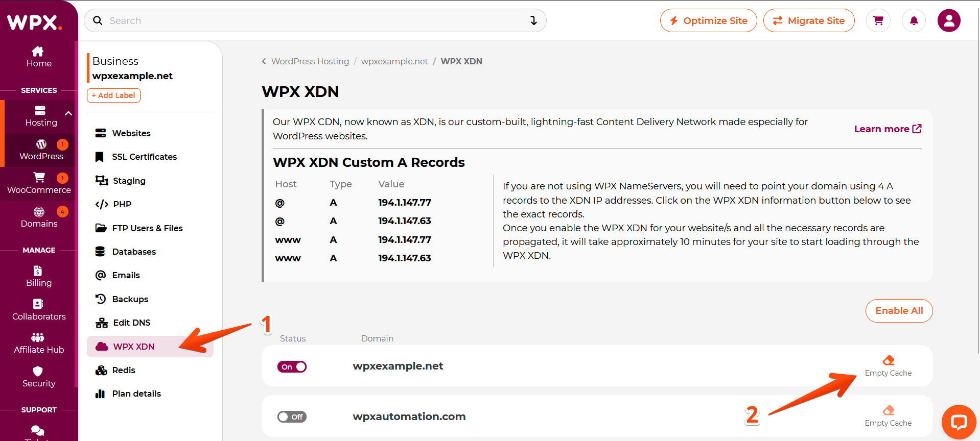Click Empty Cache eraser for wpxautomation.com
The height and width of the screenshot is (441, 980).
click(x=888, y=411)
